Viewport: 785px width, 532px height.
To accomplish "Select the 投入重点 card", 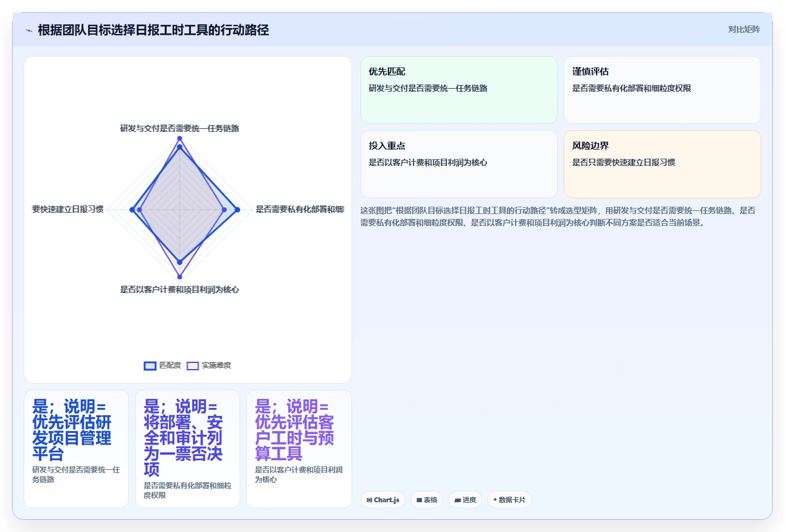I will 459,164.
